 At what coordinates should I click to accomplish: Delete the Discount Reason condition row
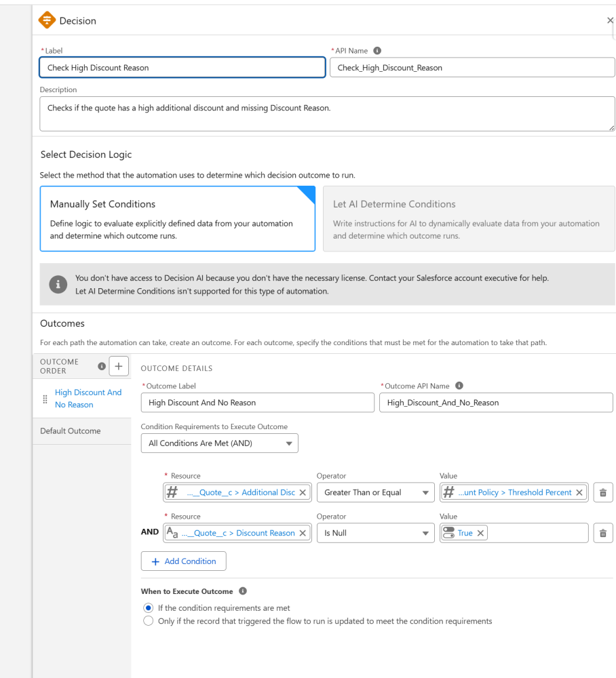tap(603, 533)
